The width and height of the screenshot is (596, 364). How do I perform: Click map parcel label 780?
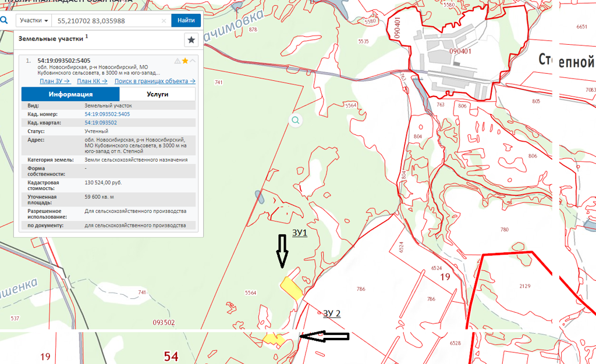point(505,230)
